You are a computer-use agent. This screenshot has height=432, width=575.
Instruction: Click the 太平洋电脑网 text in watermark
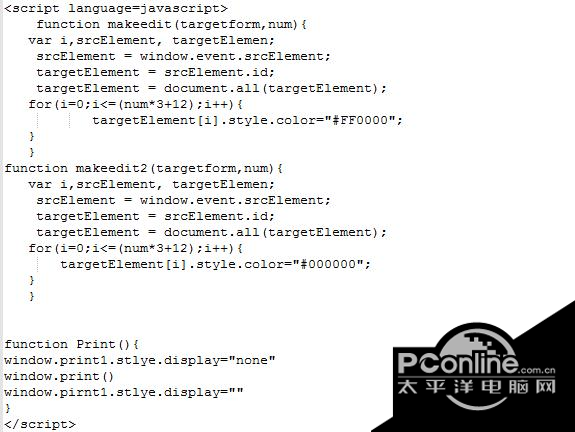pyautogui.click(x=477, y=387)
